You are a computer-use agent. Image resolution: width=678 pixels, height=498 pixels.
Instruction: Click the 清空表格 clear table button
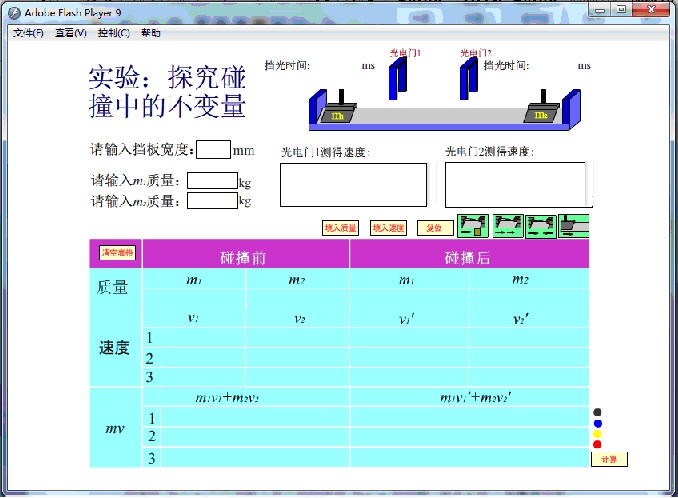click(x=116, y=253)
